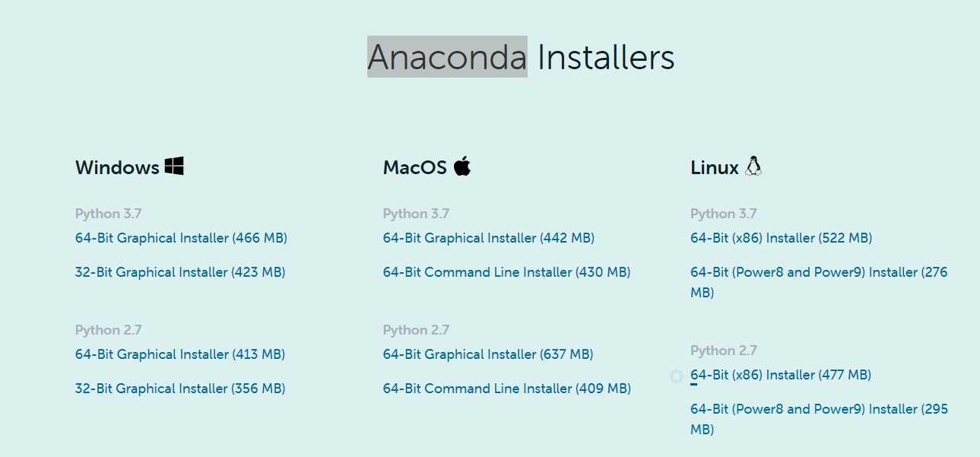This screenshot has height=457, width=980.
Task: Click the highlighted Anaconda word in heading
Action: 447,57
